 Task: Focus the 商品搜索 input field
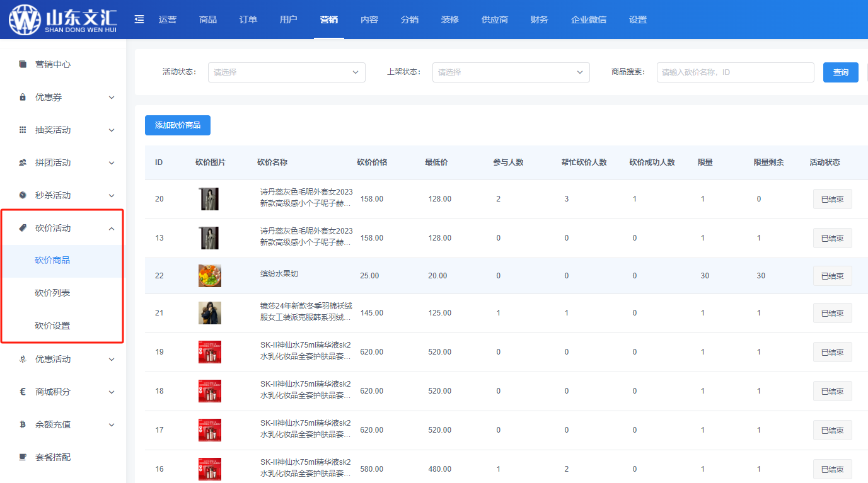(736, 72)
